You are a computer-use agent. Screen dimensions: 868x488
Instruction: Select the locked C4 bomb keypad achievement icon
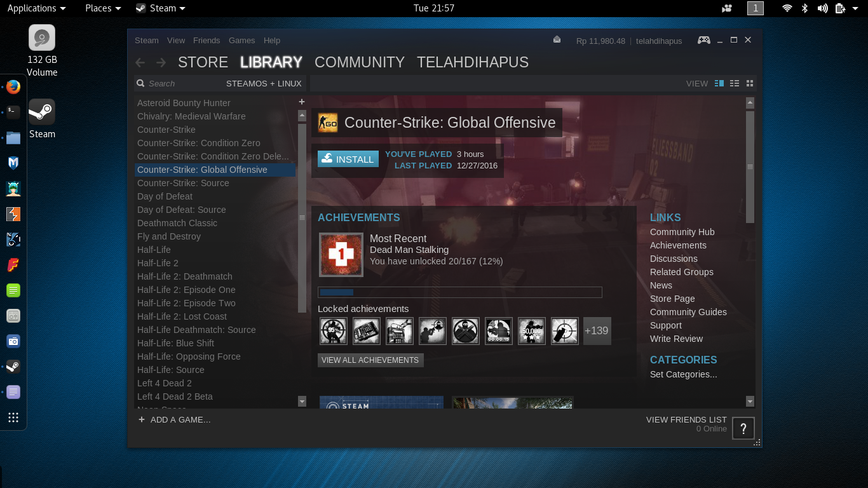point(367,331)
